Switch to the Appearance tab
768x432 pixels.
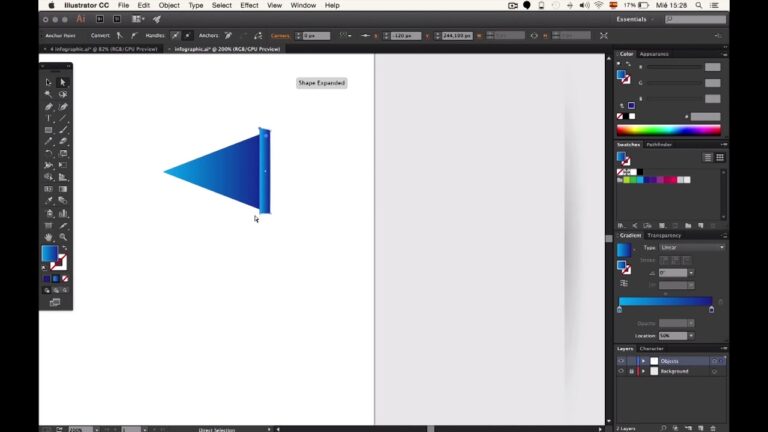[x=654, y=54]
